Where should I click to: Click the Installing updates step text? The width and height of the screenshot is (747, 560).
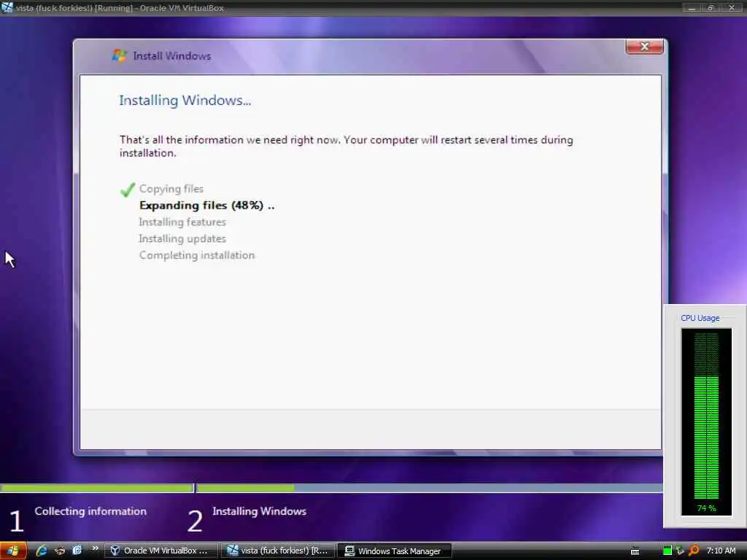[x=182, y=238]
